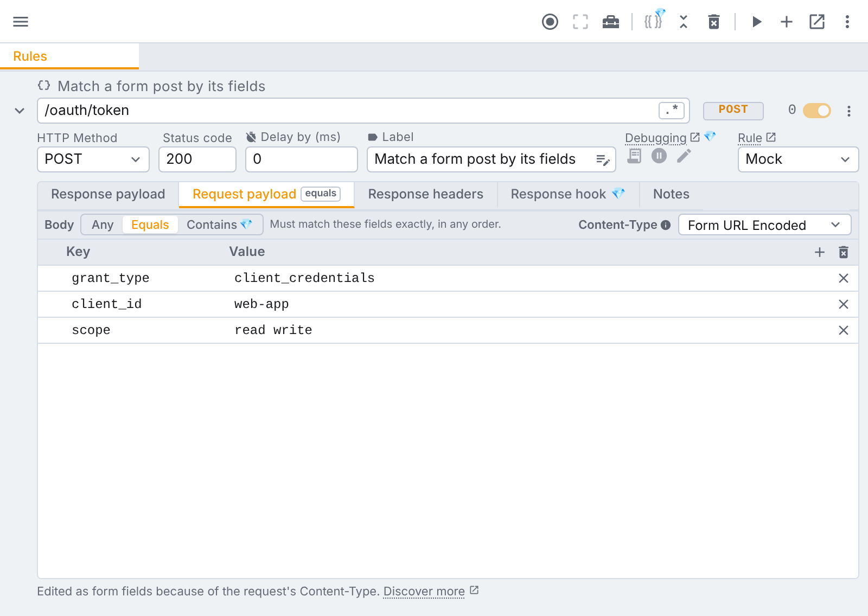The width and height of the screenshot is (868, 616).
Task: Open the top-right kebab menu
Action: click(847, 22)
